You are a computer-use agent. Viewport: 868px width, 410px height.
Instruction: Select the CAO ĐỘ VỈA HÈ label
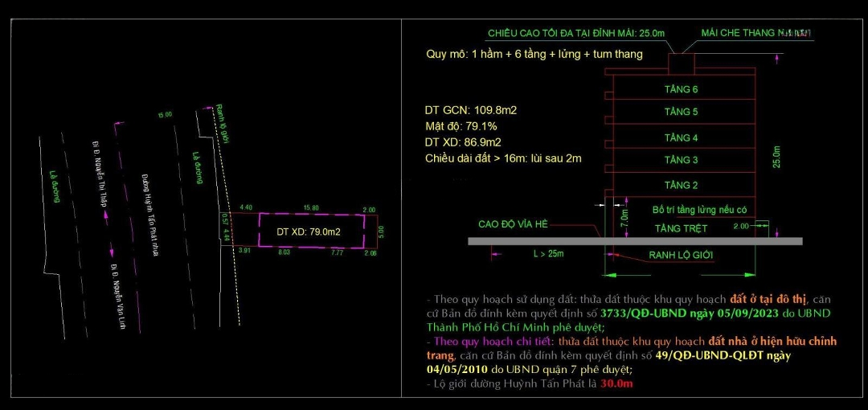tap(513, 224)
